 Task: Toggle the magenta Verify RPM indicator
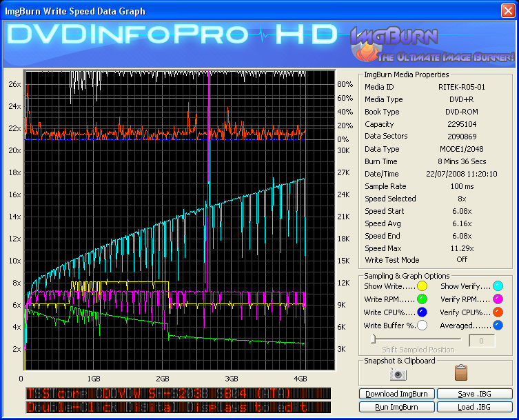pos(498,299)
